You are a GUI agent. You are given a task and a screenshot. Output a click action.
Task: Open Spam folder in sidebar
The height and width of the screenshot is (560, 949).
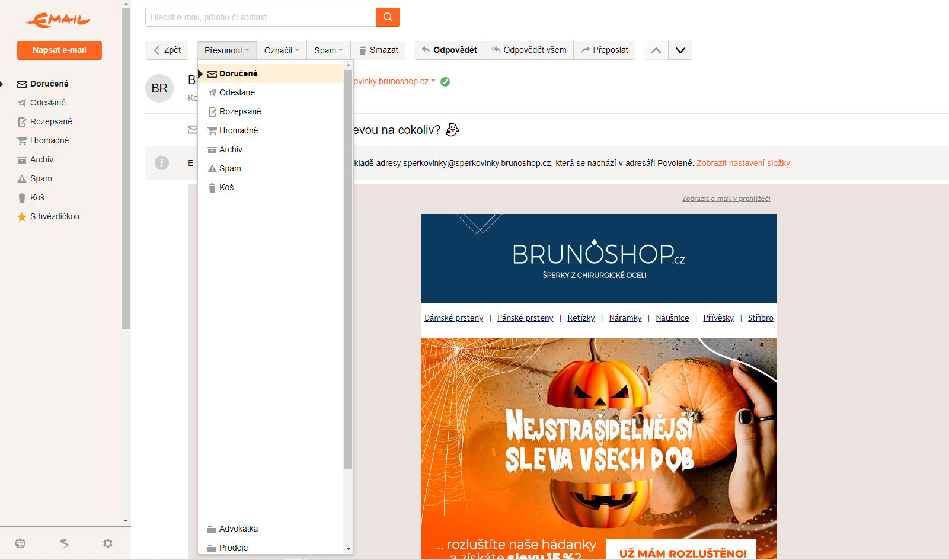coord(41,178)
